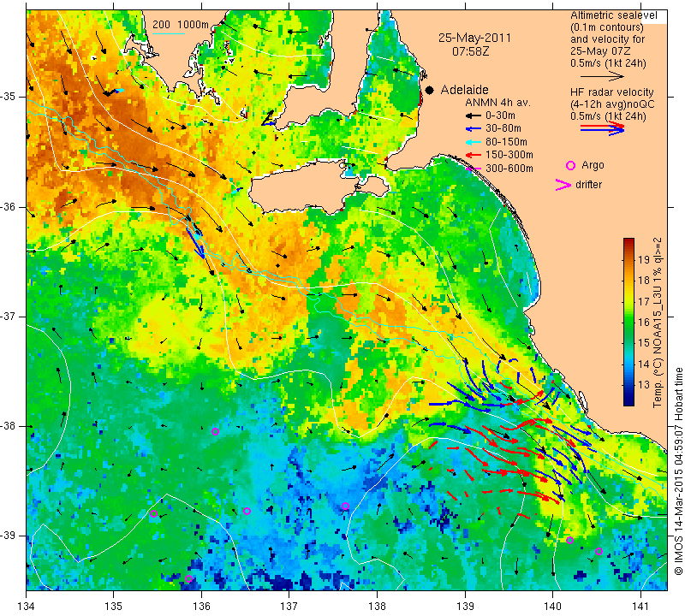
Task: Click the IMOS copyright timestamp text
Action: 678,471
